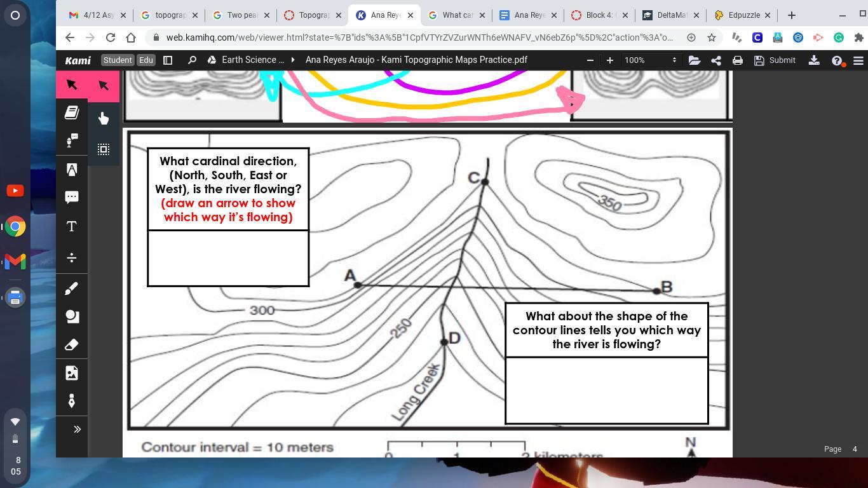Screen dimensions: 868x488
Task: Open a file with the folder icon
Action: coord(695,60)
